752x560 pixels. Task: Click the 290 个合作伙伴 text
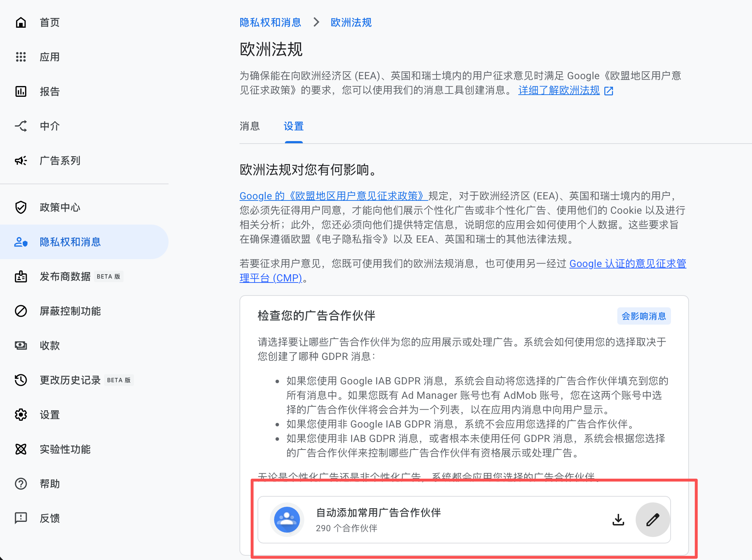click(x=346, y=528)
